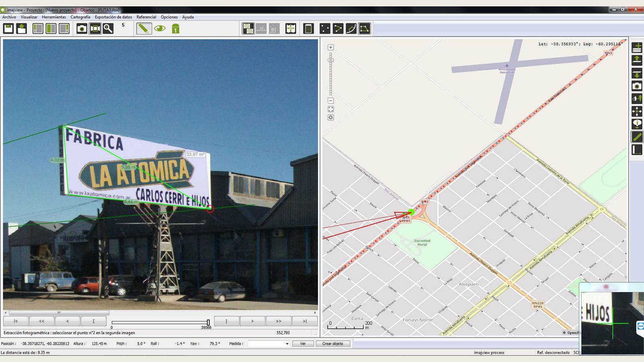Image resolution: width=644 pixels, height=362 pixels.
Task: Click the map fullscreen extent icon
Action: [331, 109]
